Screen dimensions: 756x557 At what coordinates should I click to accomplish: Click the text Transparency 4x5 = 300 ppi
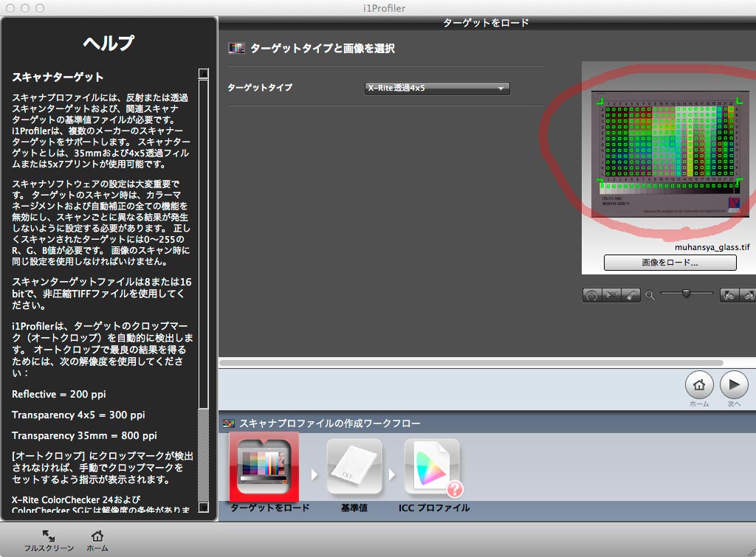(78, 415)
